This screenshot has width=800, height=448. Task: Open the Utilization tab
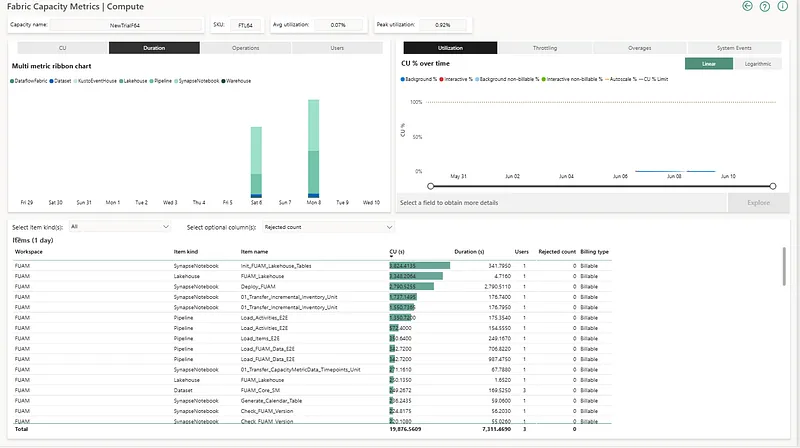450,48
